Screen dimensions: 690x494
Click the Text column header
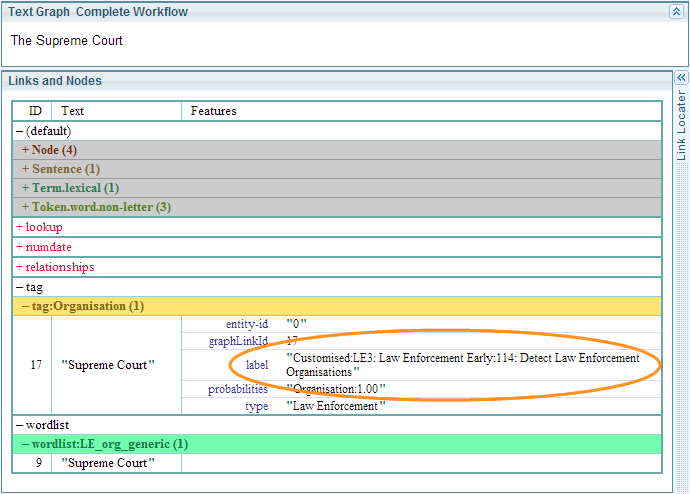coord(73,111)
